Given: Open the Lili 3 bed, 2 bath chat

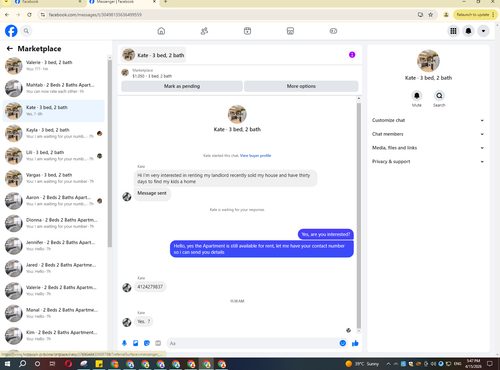Looking at the screenshot, I should 54,156.
